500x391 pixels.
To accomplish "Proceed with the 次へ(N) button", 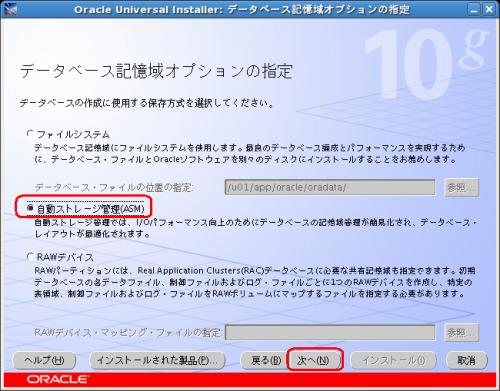I will [314, 360].
